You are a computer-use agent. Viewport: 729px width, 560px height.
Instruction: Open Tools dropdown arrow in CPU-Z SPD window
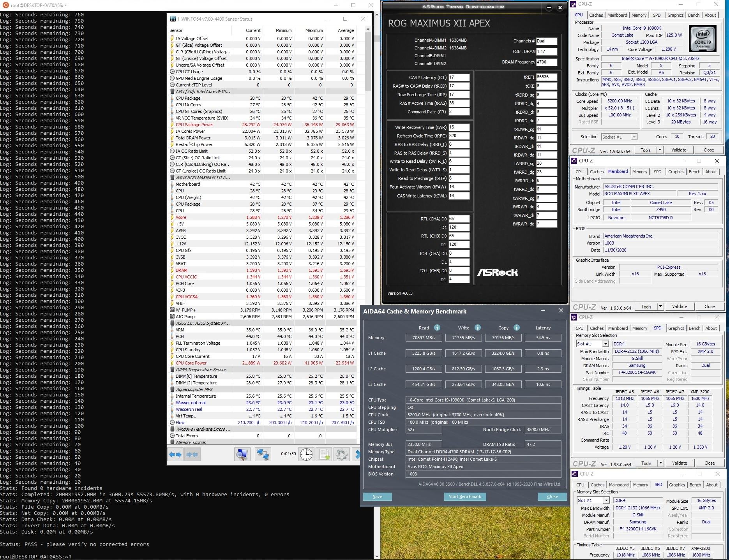660,463
